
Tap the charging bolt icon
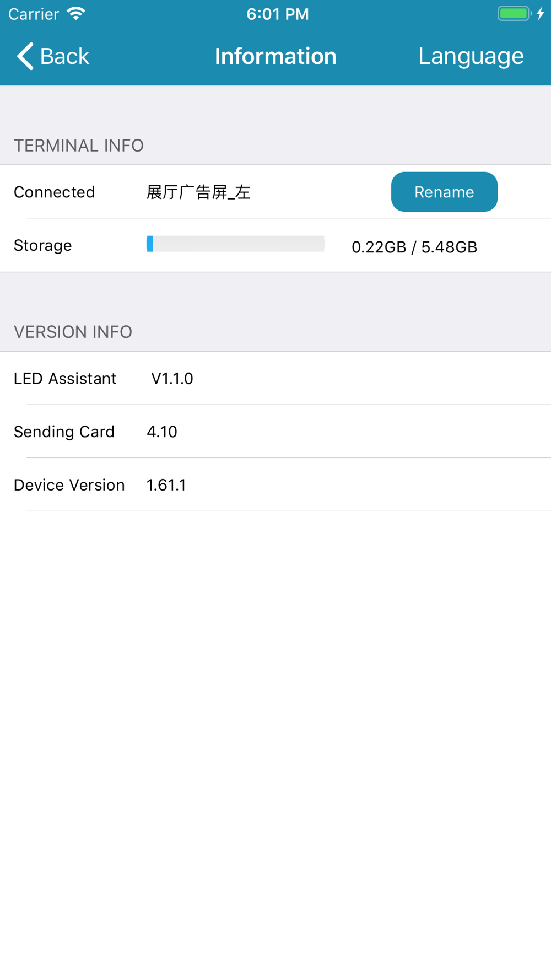(x=541, y=14)
